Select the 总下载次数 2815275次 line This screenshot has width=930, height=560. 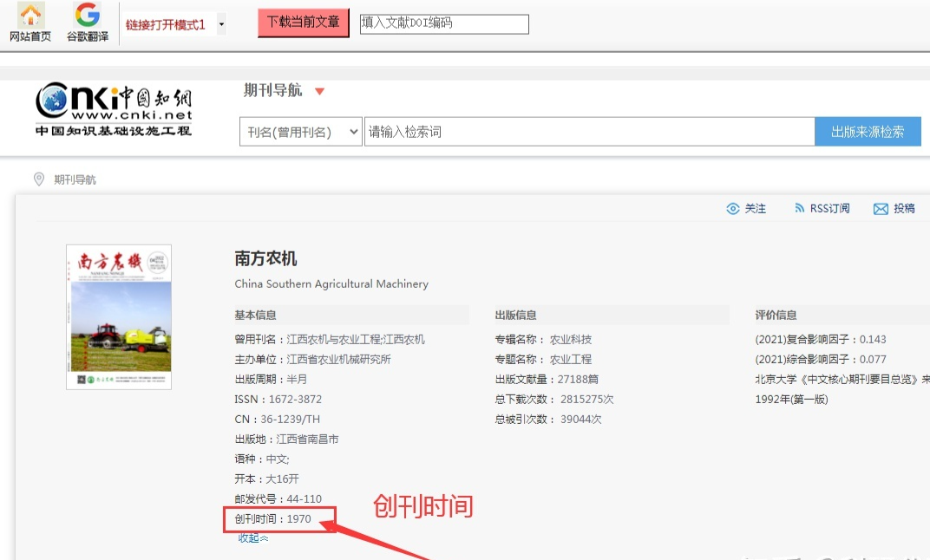[554, 400]
